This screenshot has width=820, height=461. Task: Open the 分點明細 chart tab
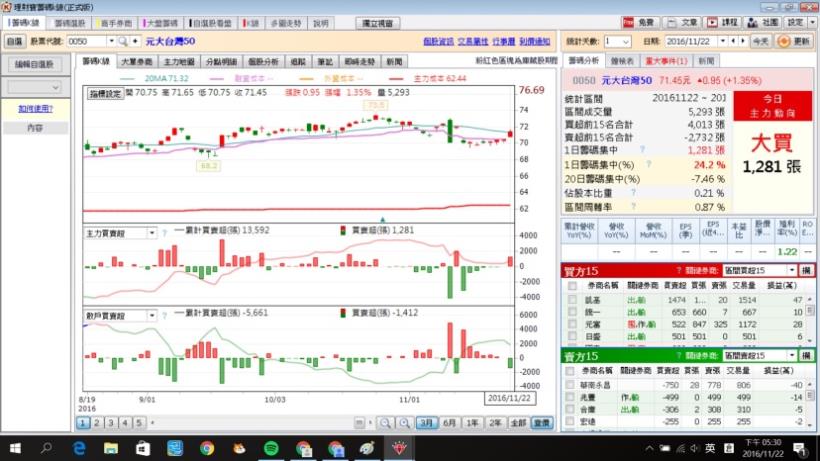pyautogui.click(x=221, y=62)
